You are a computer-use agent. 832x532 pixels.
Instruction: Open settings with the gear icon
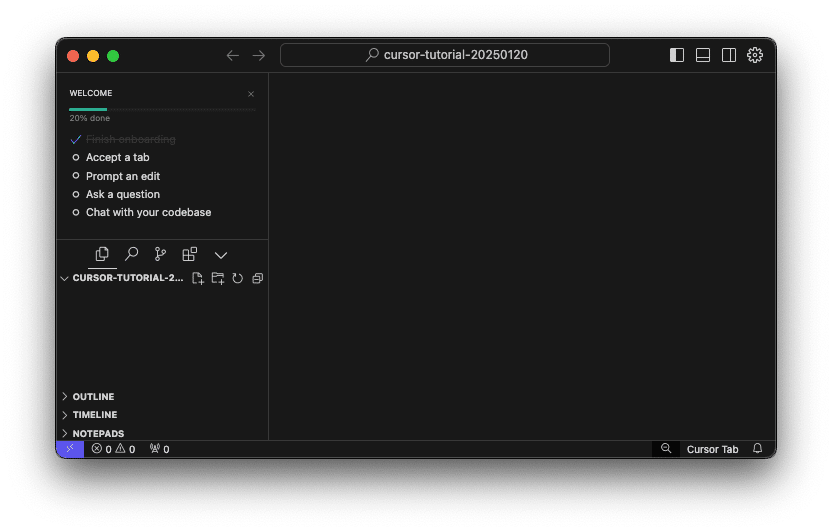pyautogui.click(x=755, y=55)
